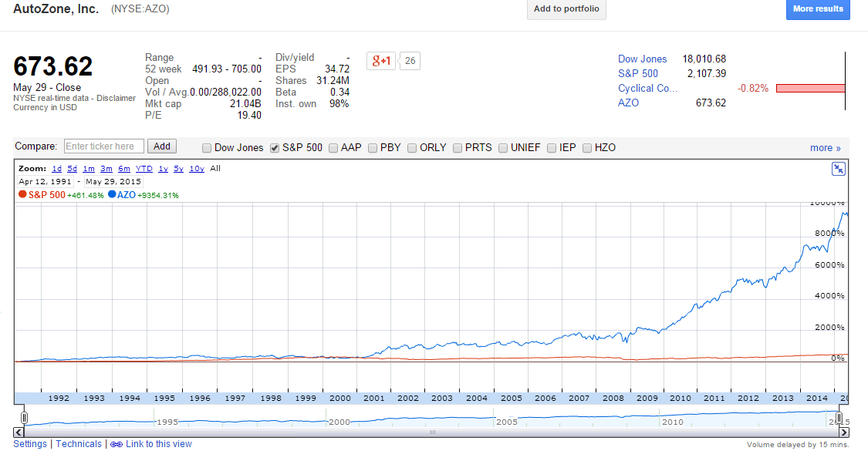The image size is (868, 461).
Task: Select the All zoom range
Action: 215,169
